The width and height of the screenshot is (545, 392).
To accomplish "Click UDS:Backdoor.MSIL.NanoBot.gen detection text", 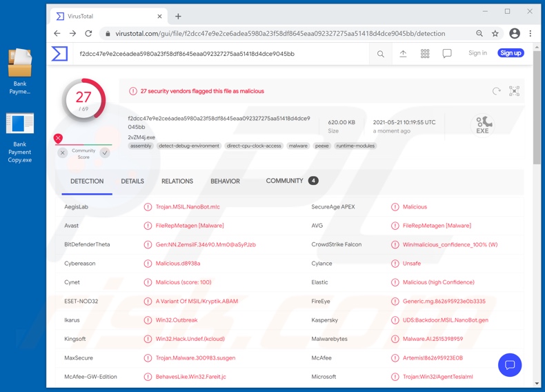I will [x=446, y=320].
